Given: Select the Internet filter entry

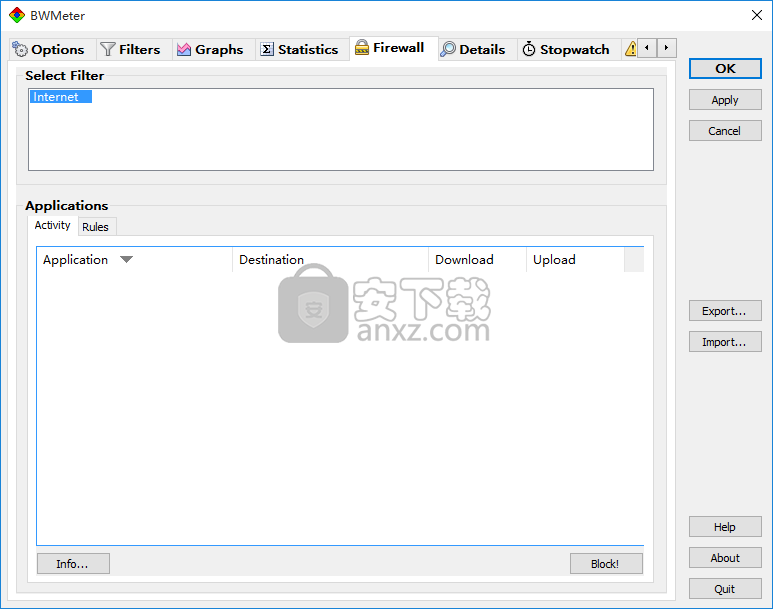Looking at the screenshot, I should 60,97.
